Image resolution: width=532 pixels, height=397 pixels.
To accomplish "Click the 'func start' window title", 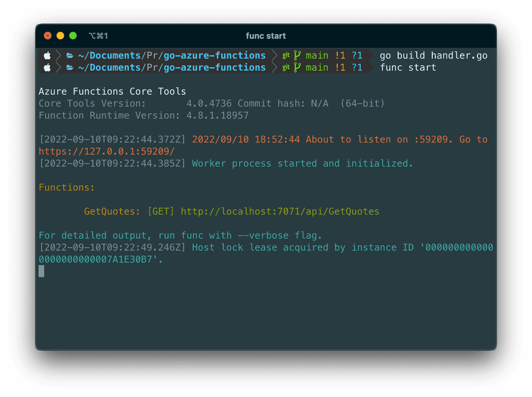I will [x=266, y=36].
